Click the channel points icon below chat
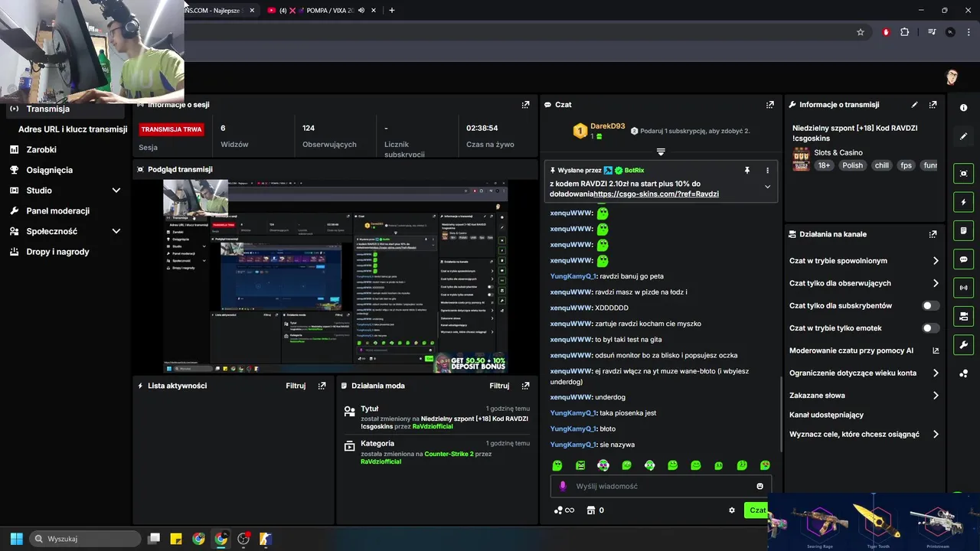 (563, 510)
